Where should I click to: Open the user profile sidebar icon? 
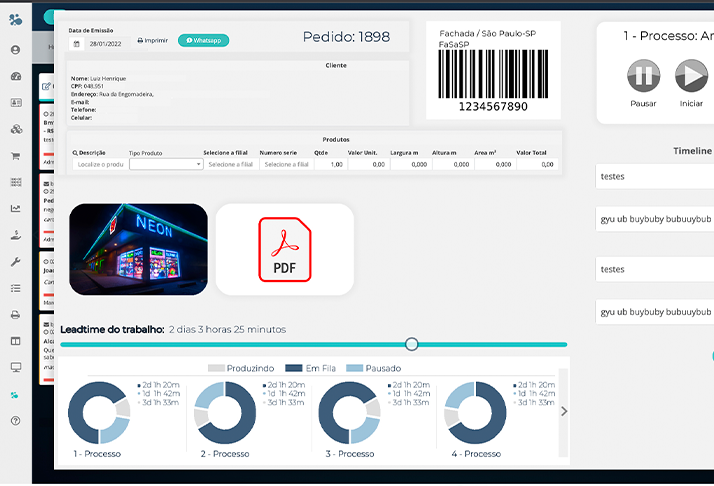pyautogui.click(x=15, y=49)
